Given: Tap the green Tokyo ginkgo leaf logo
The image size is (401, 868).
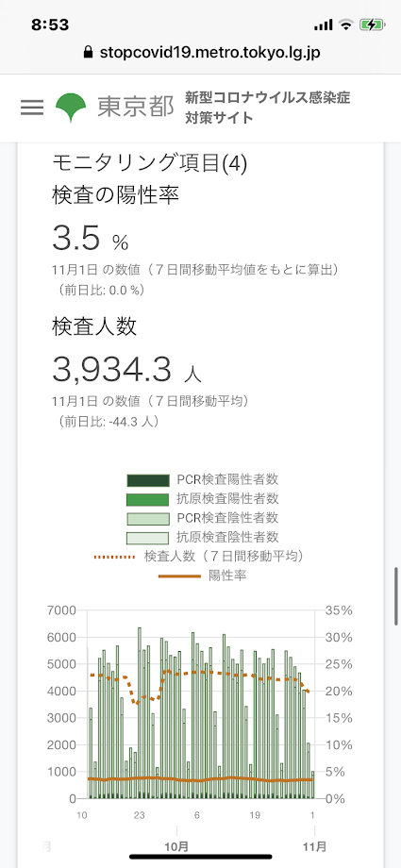Looking at the screenshot, I should point(71,108).
